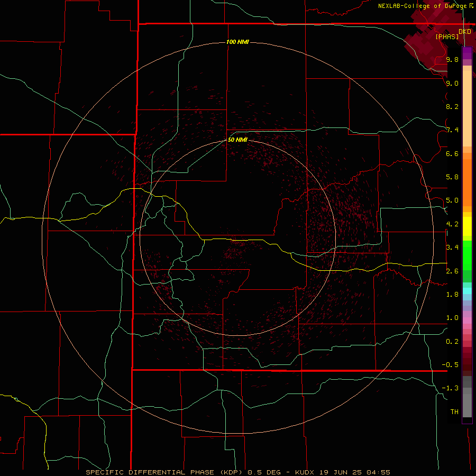Click the TH label on the color scale

click(454, 411)
